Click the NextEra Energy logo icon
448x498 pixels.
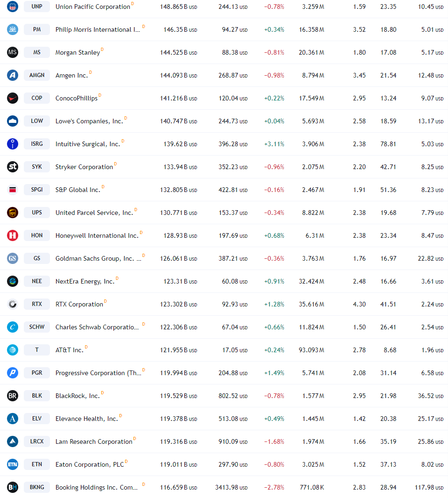click(x=13, y=281)
